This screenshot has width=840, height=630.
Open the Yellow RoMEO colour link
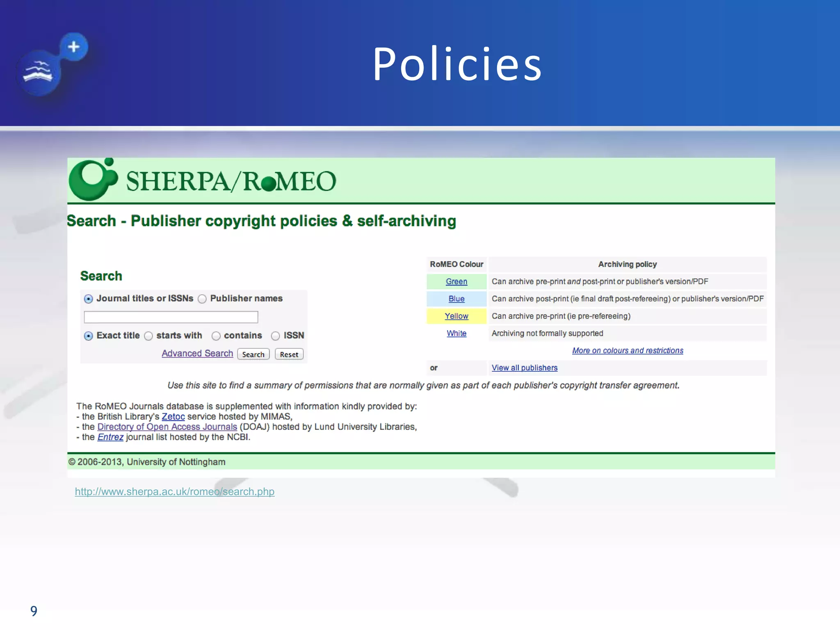pyautogui.click(x=457, y=316)
